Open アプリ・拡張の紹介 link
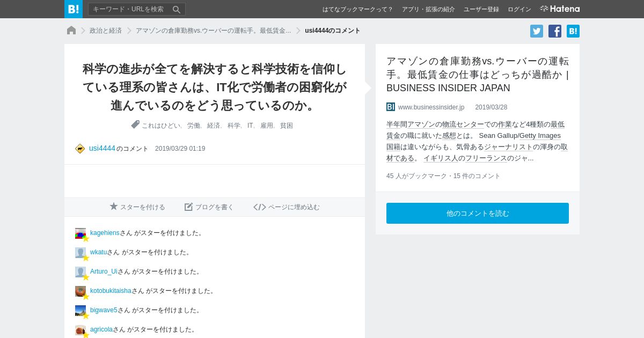The height and width of the screenshot is (338, 644). (428, 9)
